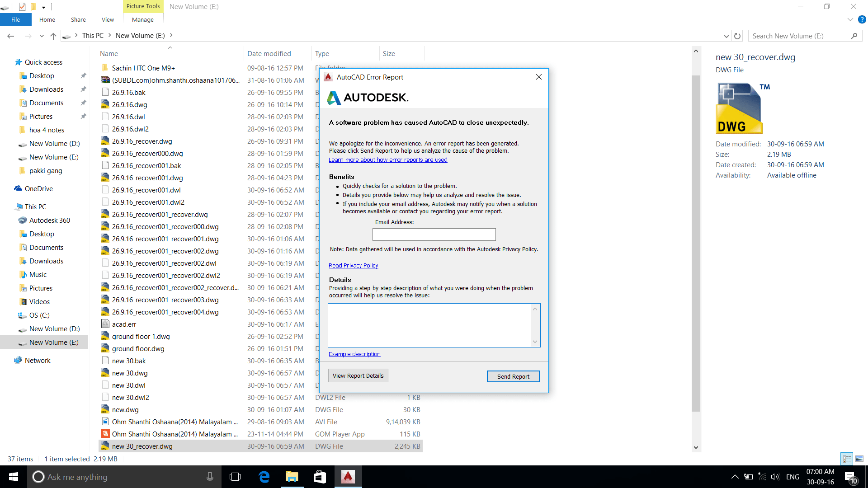
Task: Switch to the View ribbon tab
Action: tap(108, 19)
